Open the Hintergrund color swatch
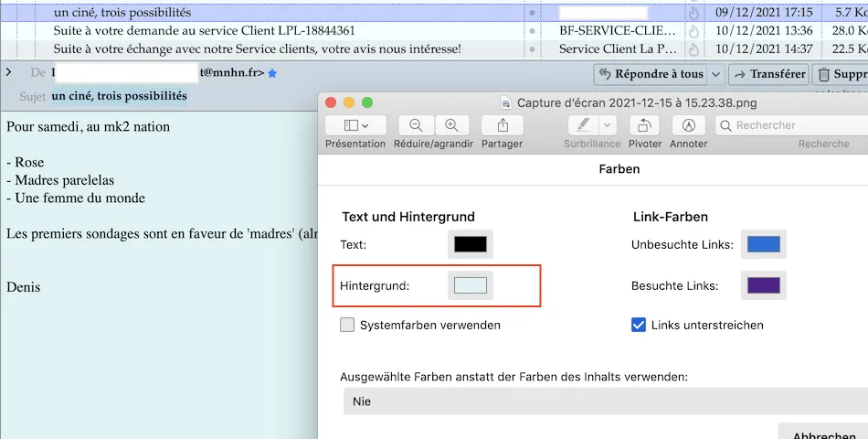 pos(471,285)
